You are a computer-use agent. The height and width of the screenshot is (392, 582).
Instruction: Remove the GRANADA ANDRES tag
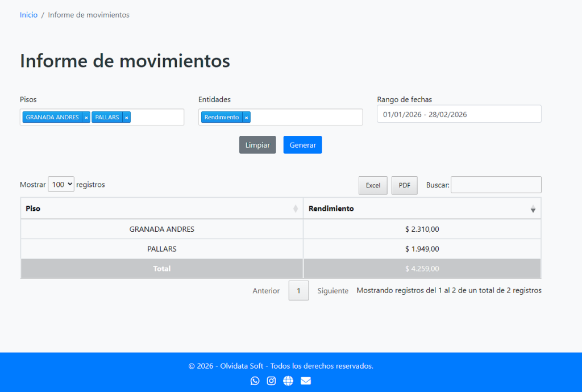[86, 118]
